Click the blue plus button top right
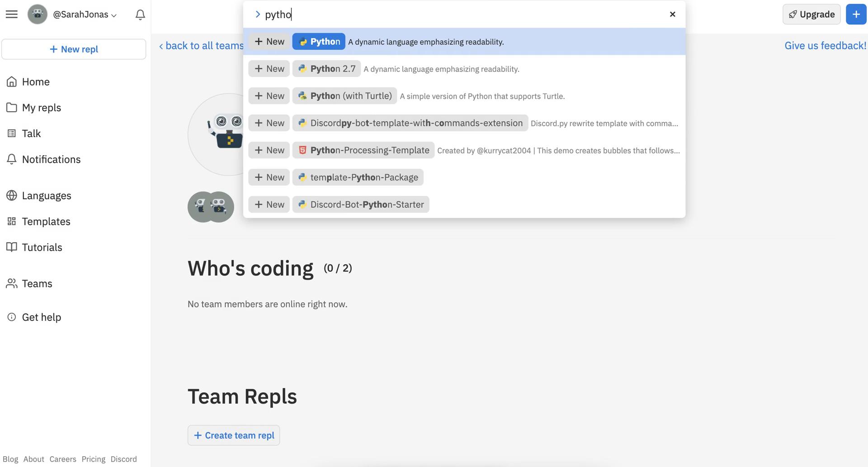The width and height of the screenshot is (868, 467). tap(856, 14)
